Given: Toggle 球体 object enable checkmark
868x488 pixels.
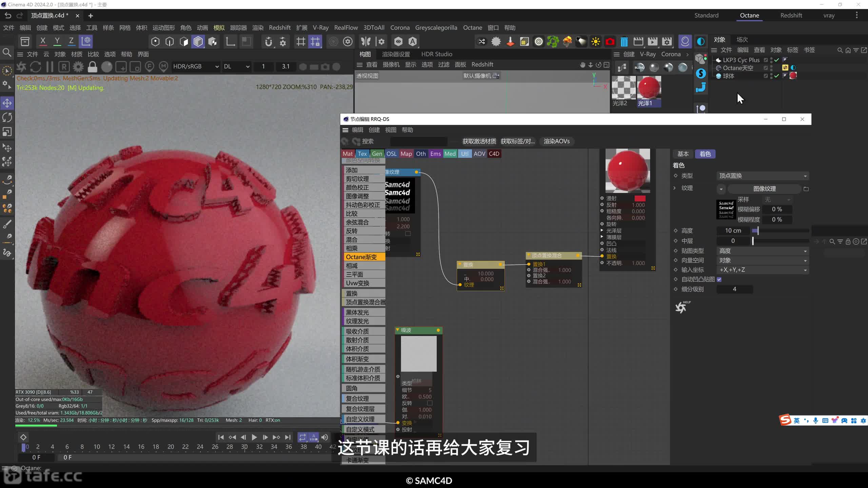Looking at the screenshot, I should click(x=777, y=76).
